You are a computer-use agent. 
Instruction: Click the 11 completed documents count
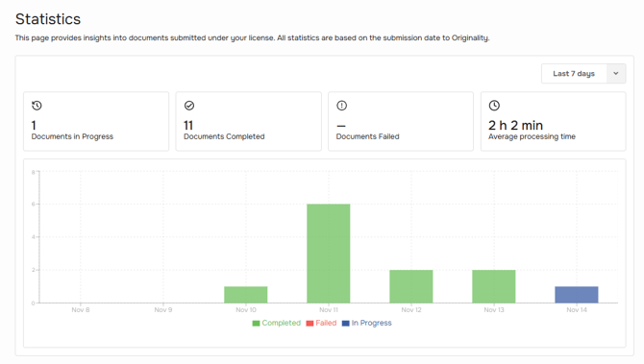(188, 125)
